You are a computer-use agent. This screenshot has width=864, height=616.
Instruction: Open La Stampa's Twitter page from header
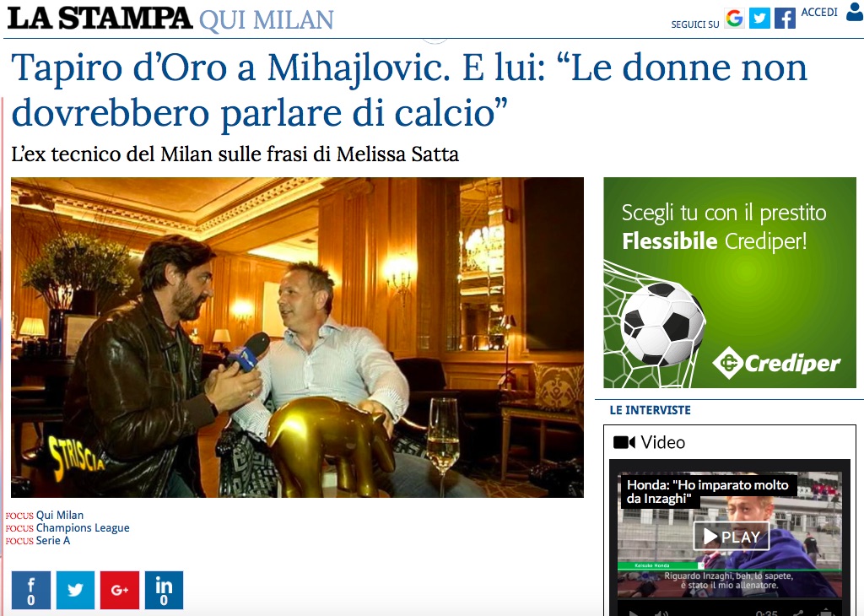[x=759, y=19]
